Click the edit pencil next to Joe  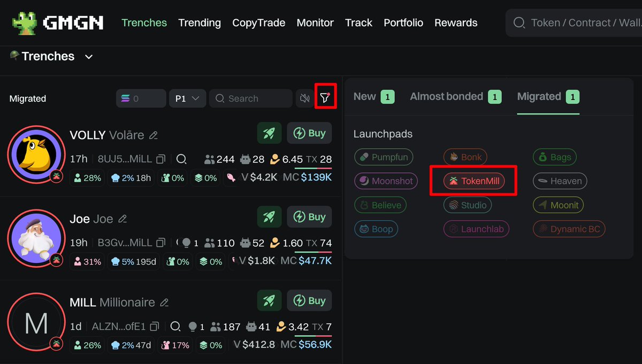coord(123,219)
